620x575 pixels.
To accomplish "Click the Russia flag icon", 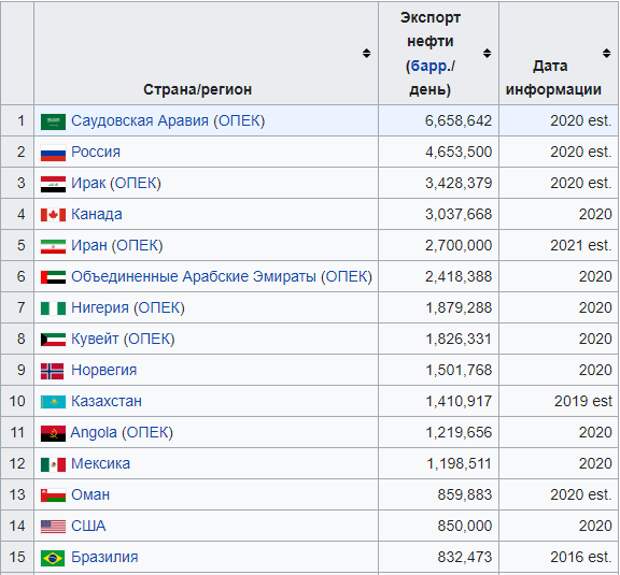I will coord(53,153).
